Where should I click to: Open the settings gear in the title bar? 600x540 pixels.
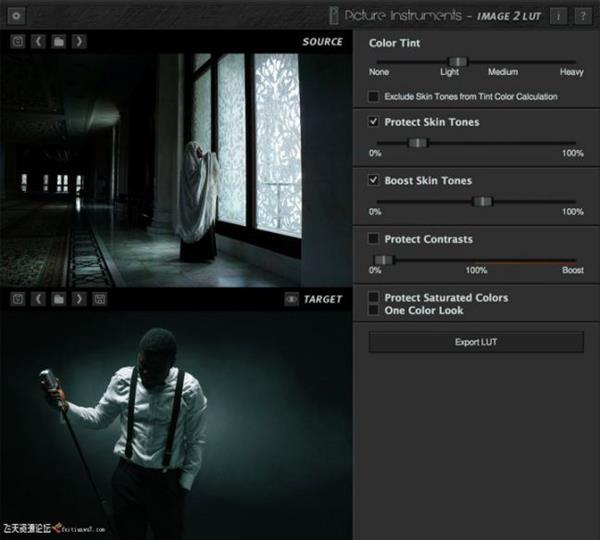tap(17, 16)
